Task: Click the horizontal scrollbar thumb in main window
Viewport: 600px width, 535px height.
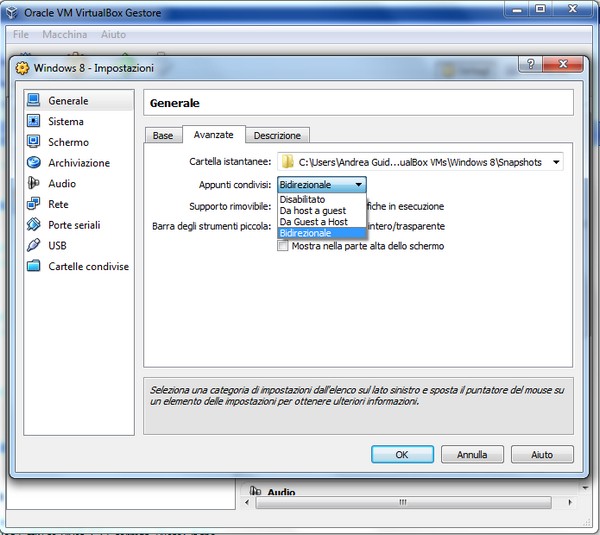Action: (403, 502)
